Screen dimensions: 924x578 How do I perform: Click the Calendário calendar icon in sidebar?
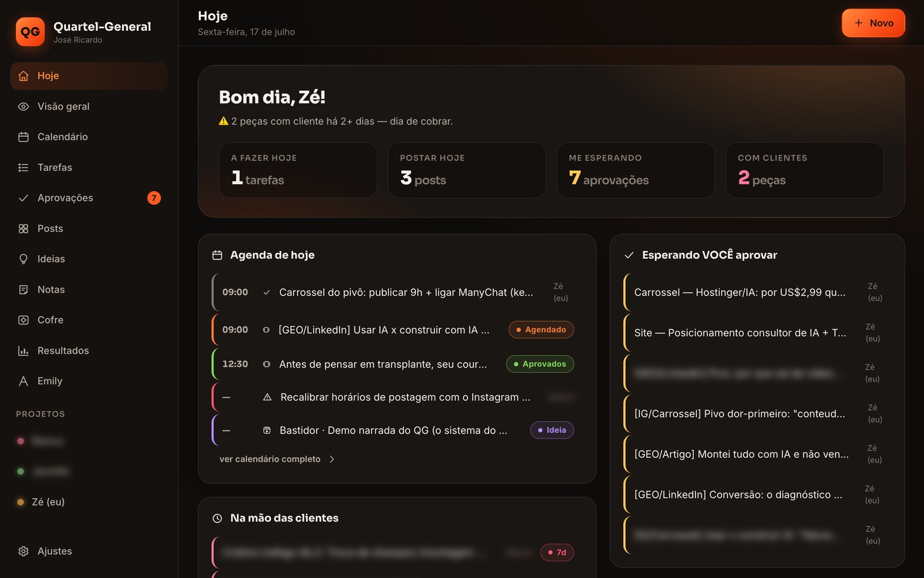coord(24,137)
